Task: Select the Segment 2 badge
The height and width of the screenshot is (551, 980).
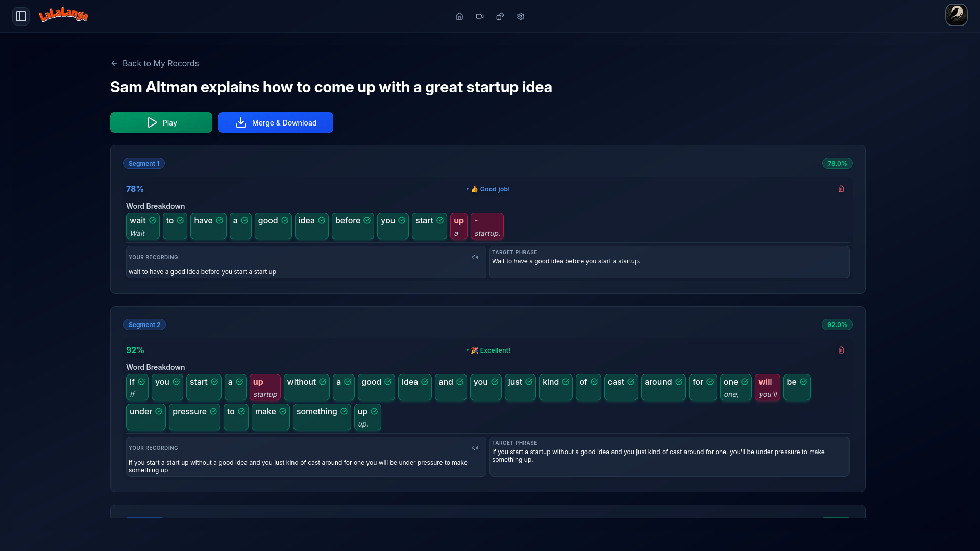Action: click(144, 324)
